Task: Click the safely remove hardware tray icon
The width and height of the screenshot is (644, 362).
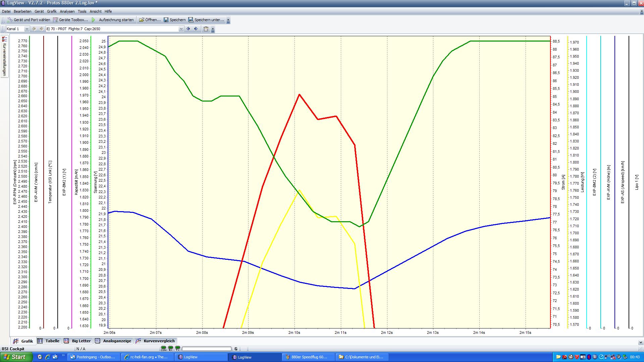Action: [625, 357]
